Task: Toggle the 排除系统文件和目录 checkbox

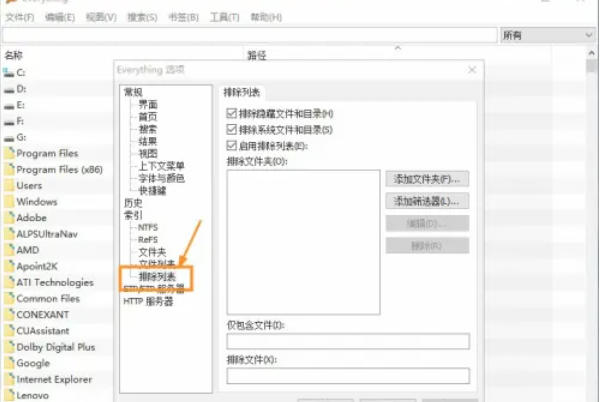Action: point(233,130)
